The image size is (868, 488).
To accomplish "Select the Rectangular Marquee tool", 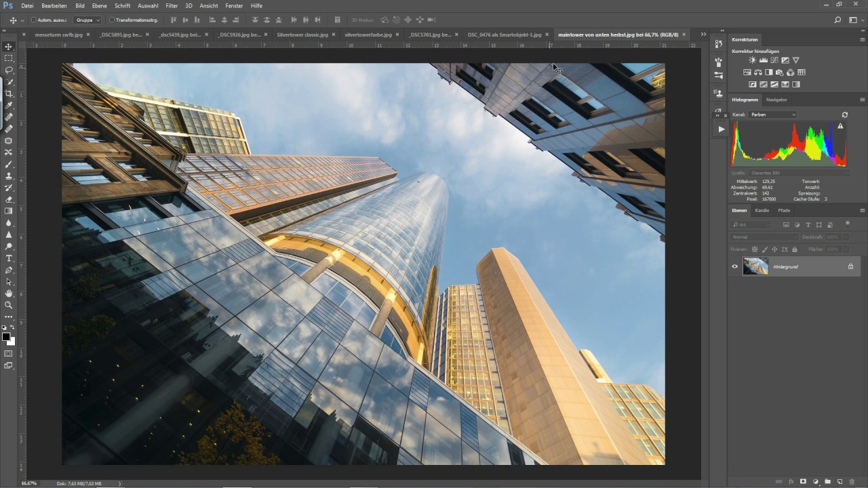I will click(9, 58).
